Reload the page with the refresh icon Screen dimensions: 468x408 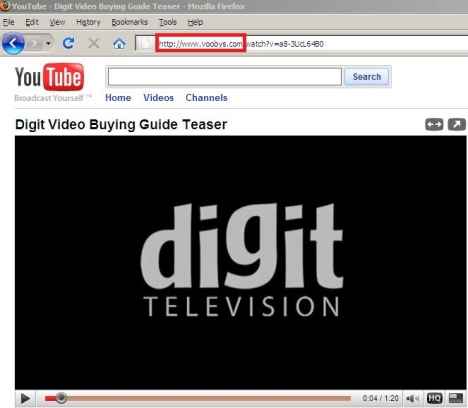68,43
